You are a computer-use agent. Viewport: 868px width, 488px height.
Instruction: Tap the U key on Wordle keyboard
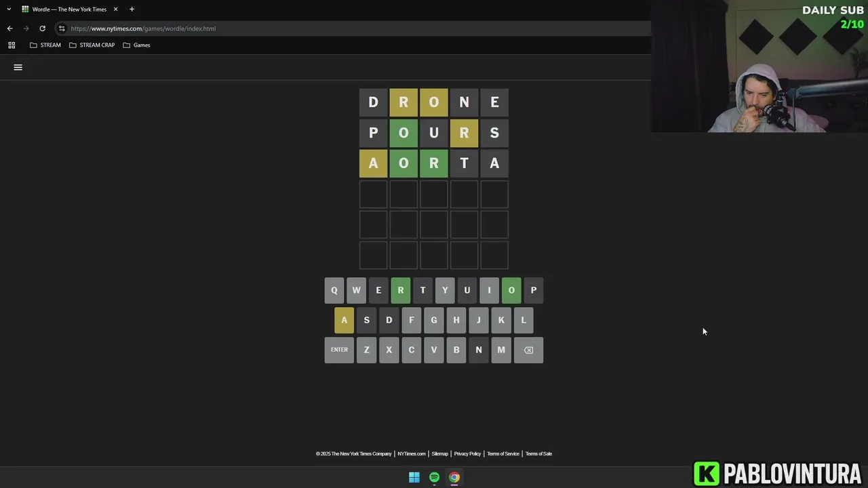467,290
